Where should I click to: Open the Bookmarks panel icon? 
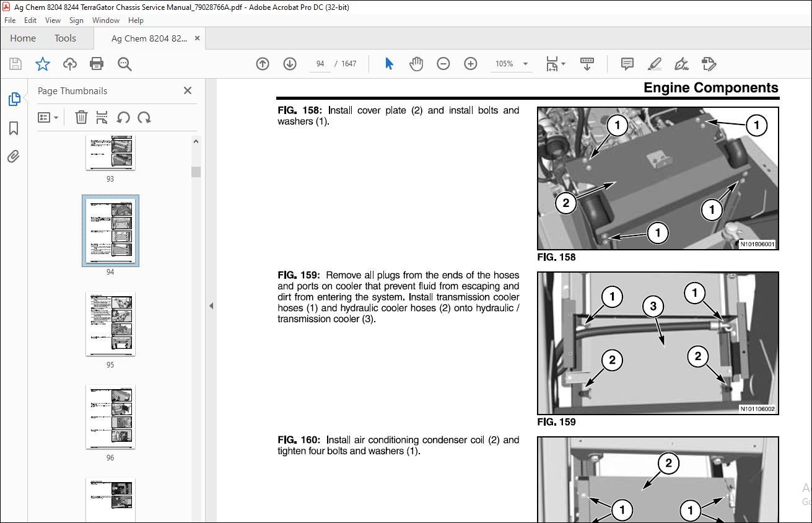[14, 128]
